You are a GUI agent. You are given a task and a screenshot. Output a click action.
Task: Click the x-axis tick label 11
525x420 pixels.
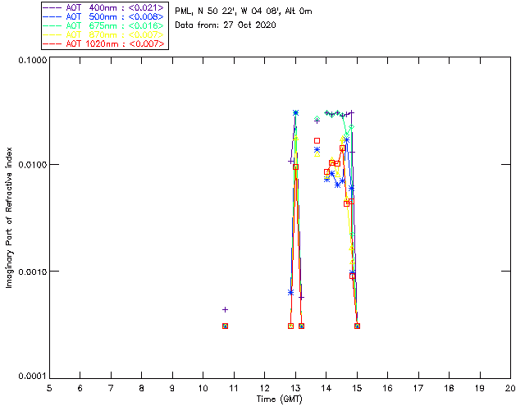click(x=234, y=388)
